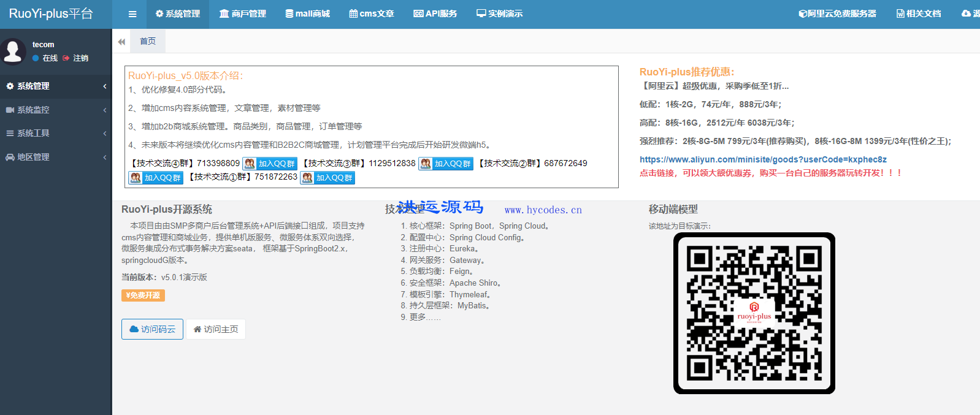The image size is (980, 415).
Task: Click the cube icon beside 阿里云免费服务器
Action: point(803,13)
